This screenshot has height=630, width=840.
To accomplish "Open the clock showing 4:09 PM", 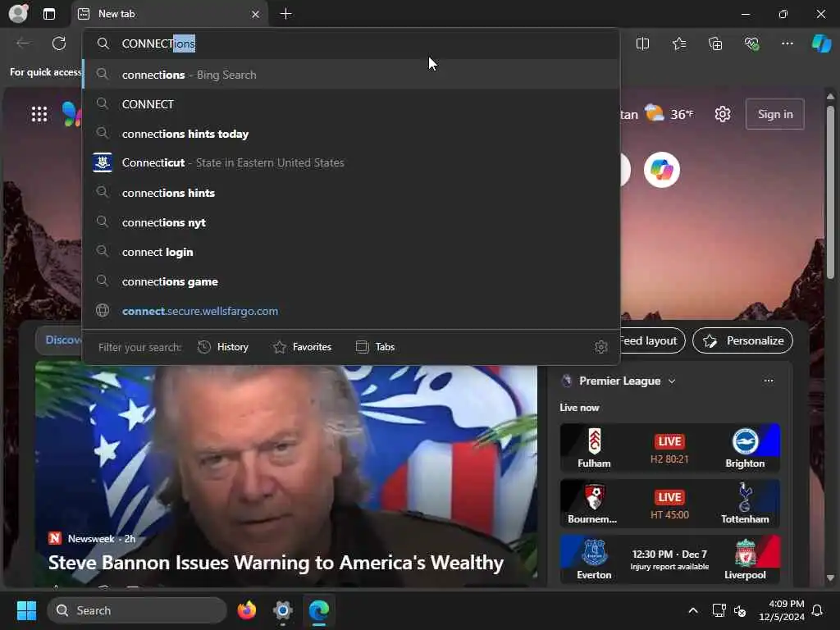I will [x=782, y=610].
